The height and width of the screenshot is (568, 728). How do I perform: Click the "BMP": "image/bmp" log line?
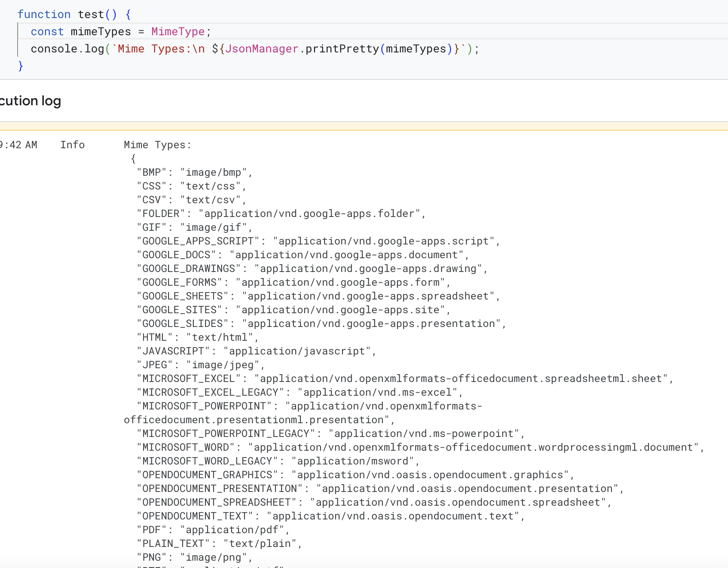tap(194, 173)
